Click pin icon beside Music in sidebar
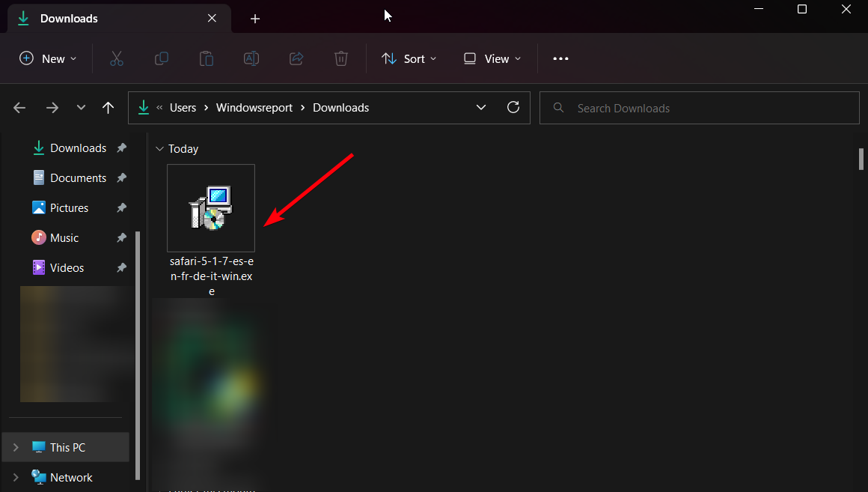The width and height of the screenshot is (868, 492). pos(121,237)
